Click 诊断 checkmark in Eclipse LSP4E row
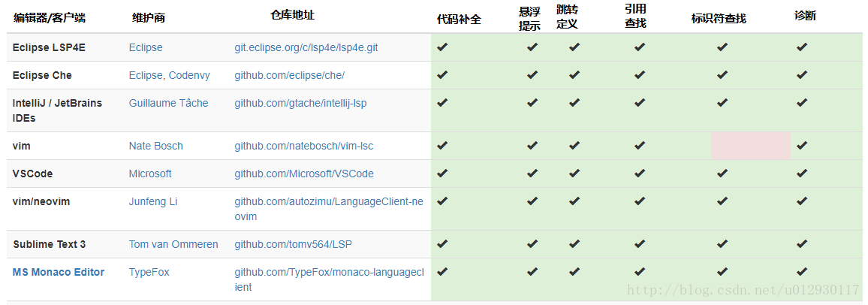 tap(802, 47)
